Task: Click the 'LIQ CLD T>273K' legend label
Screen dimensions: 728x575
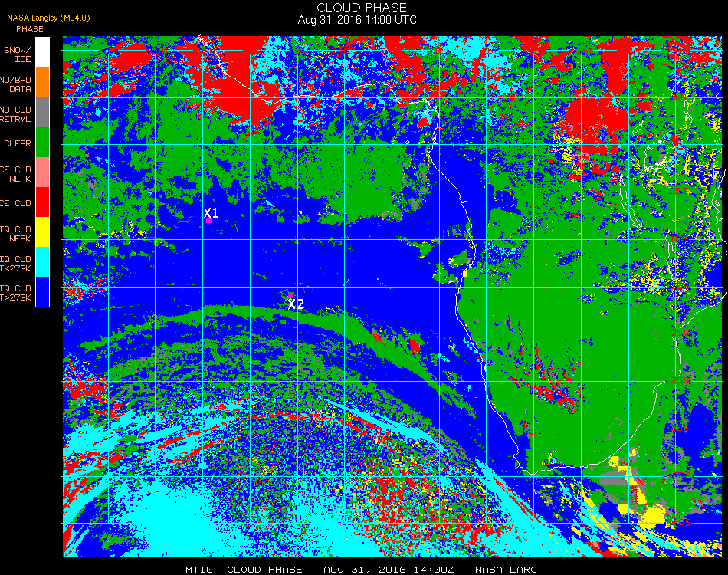Action: click(16, 293)
